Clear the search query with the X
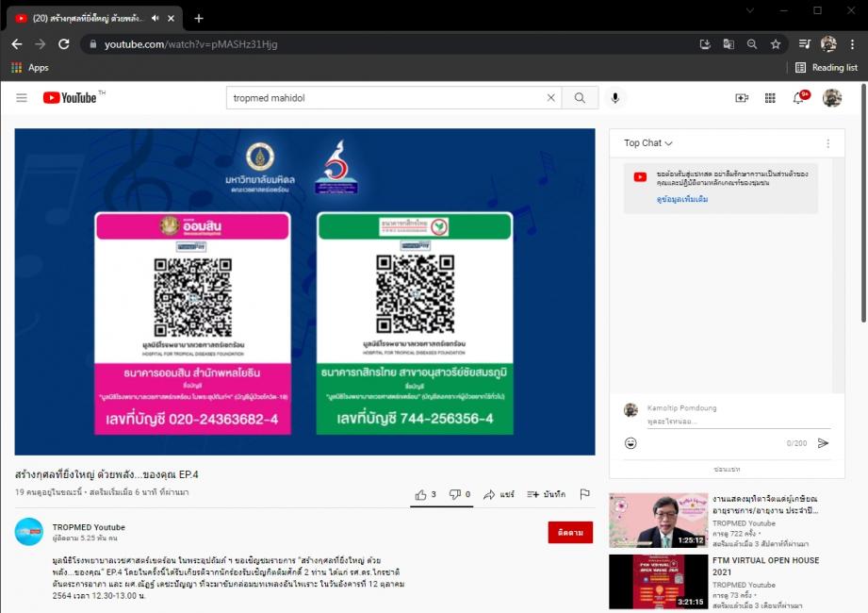Viewport: 868px width, 613px height. pos(550,98)
